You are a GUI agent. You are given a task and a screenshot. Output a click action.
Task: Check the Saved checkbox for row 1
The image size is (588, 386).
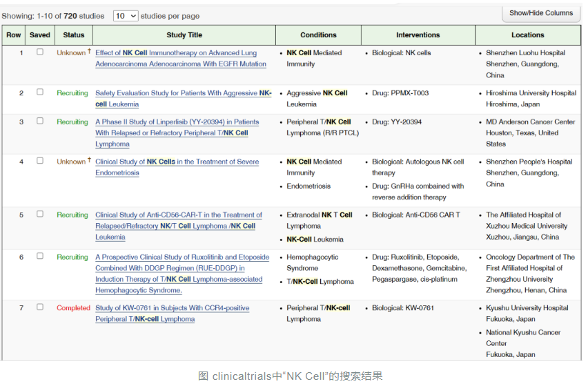coord(40,52)
